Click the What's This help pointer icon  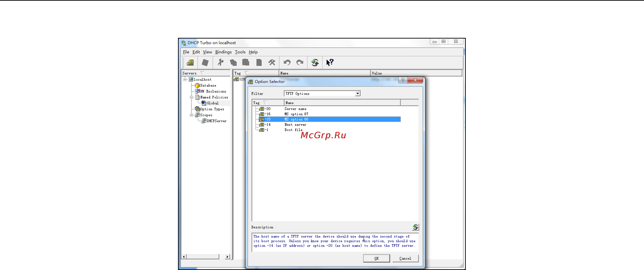[x=330, y=62]
